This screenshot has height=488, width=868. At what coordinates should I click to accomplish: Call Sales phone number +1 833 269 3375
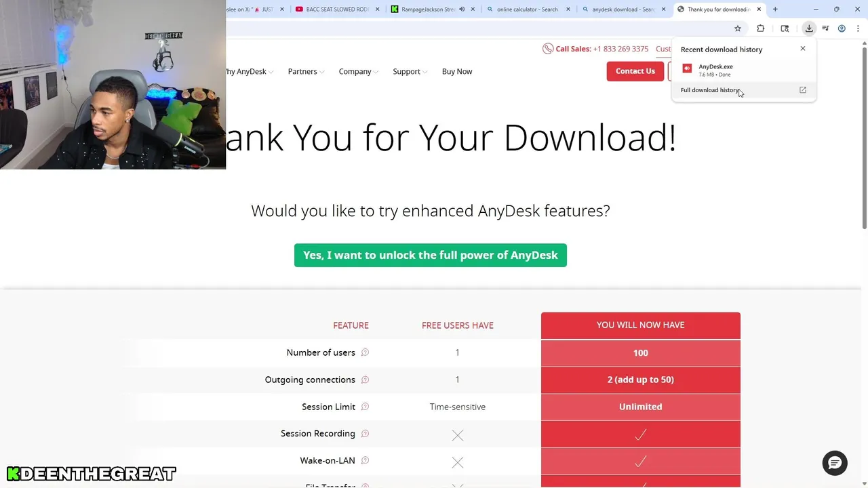620,49
